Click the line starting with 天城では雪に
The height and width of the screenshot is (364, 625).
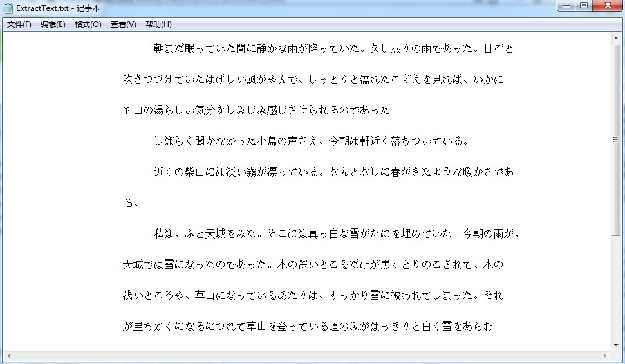[313, 264]
